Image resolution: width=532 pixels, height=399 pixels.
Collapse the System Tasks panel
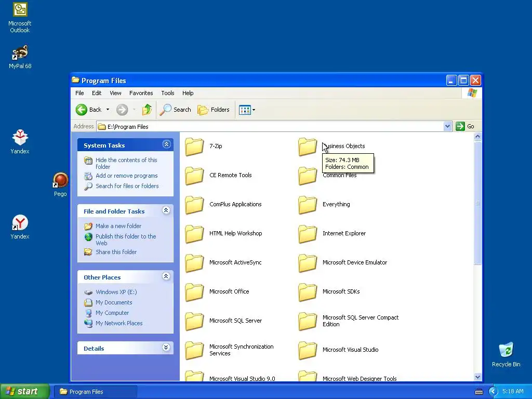pyautogui.click(x=166, y=144)
